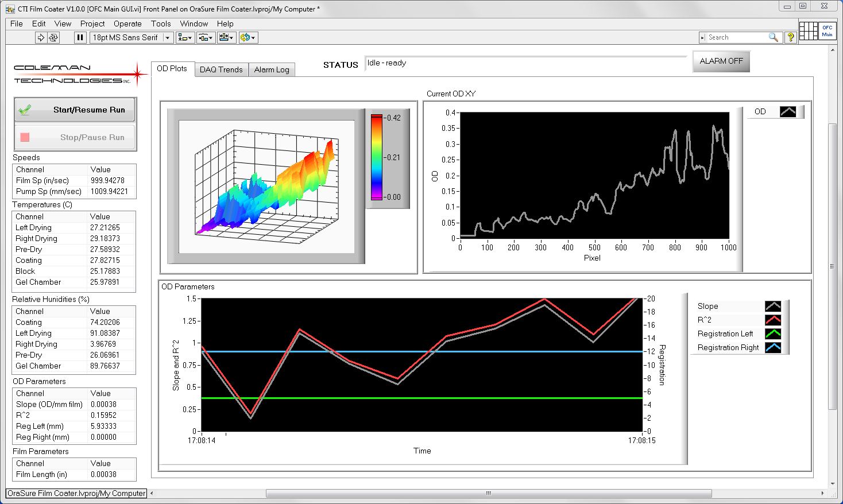Switch to the DAQ Trends tab
The height and width of the screenshot is (504, 843).
tap(221, 69)
